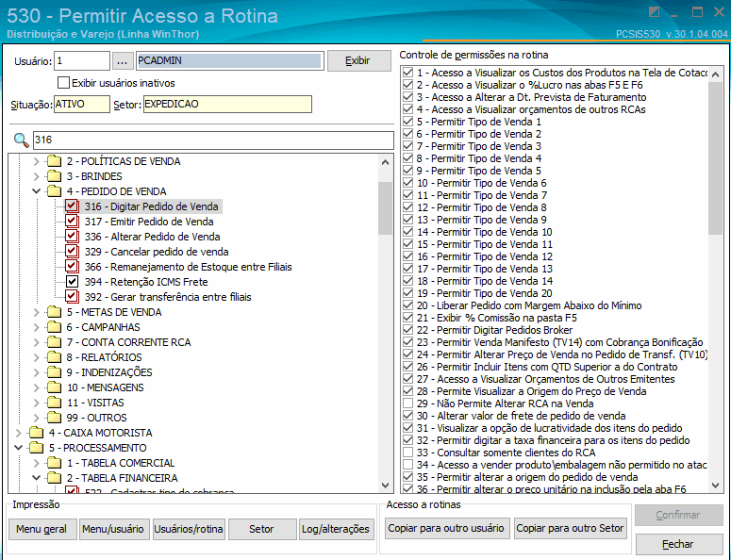Expand the 3 - BRINDES node
Viewport: 731px width, 560px height.
click(37, 176)
